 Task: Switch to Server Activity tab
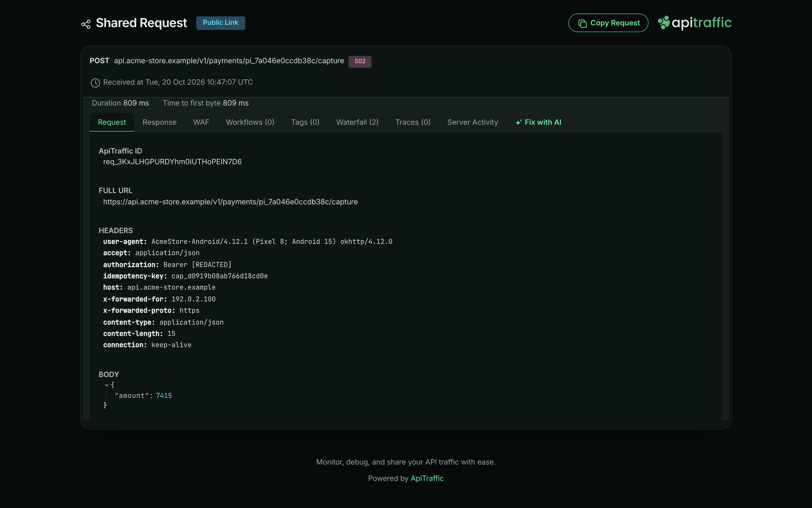(473, 122)
